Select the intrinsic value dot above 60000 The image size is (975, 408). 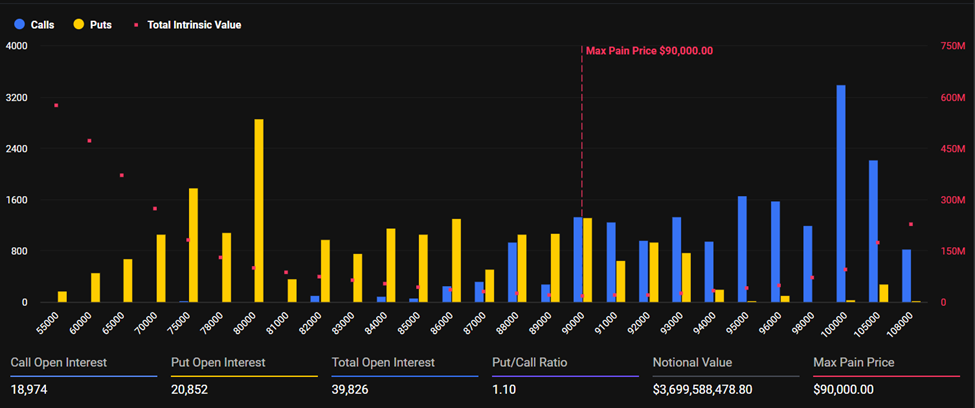pos(89,141)
